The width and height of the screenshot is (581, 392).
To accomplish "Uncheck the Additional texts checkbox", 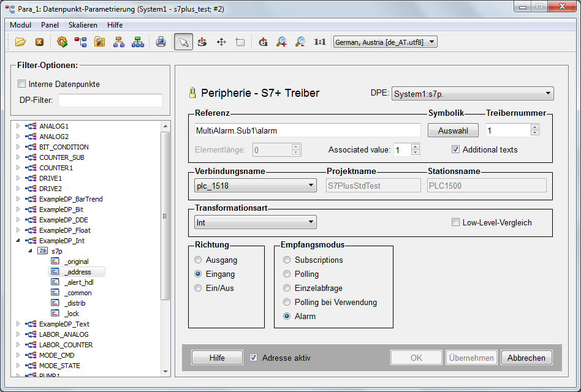I will 455,149.
